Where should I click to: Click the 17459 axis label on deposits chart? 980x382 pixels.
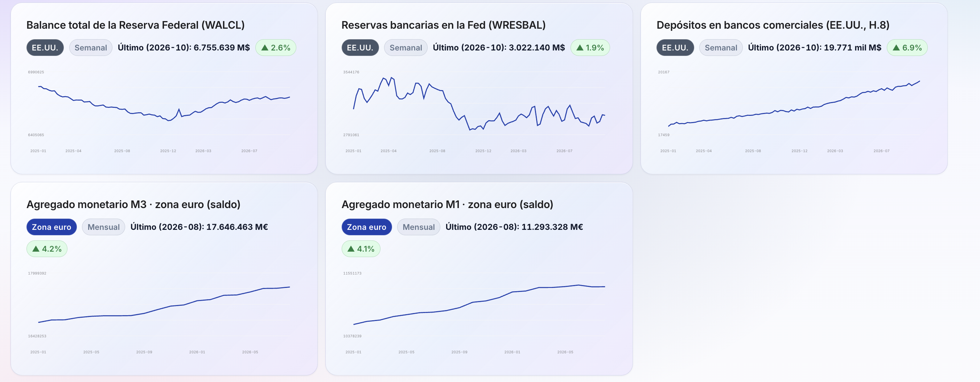click(x=663, y=135)
